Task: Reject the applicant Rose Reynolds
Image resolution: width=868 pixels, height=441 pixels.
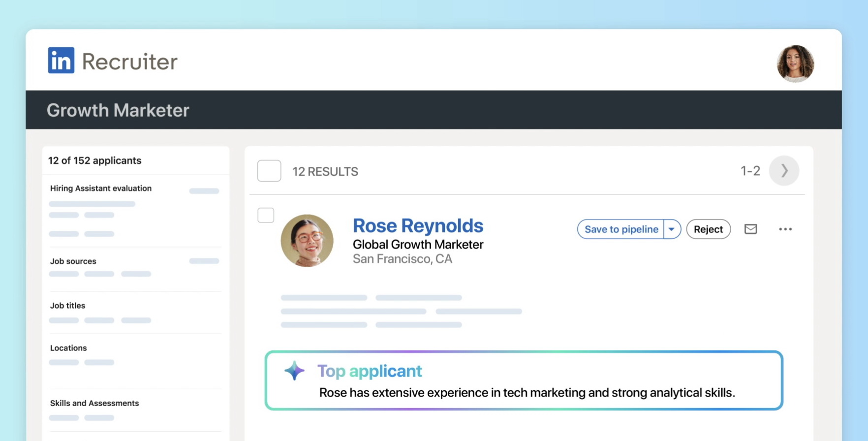Action: pos(708,229)
